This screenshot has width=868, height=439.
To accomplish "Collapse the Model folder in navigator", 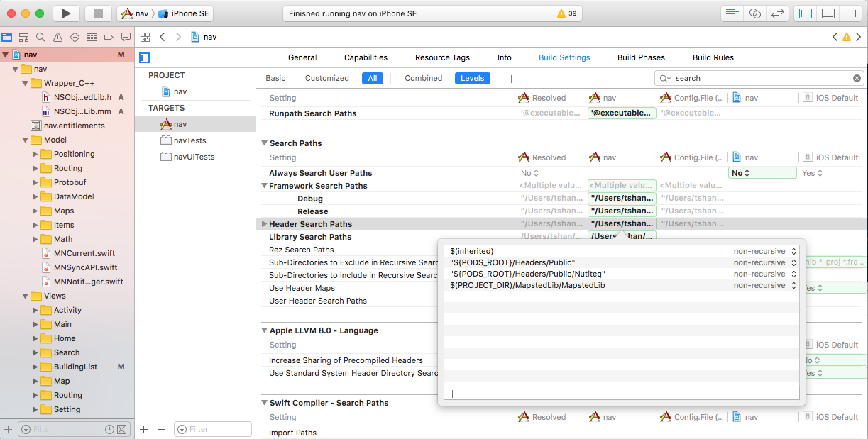I will (26, 140).
